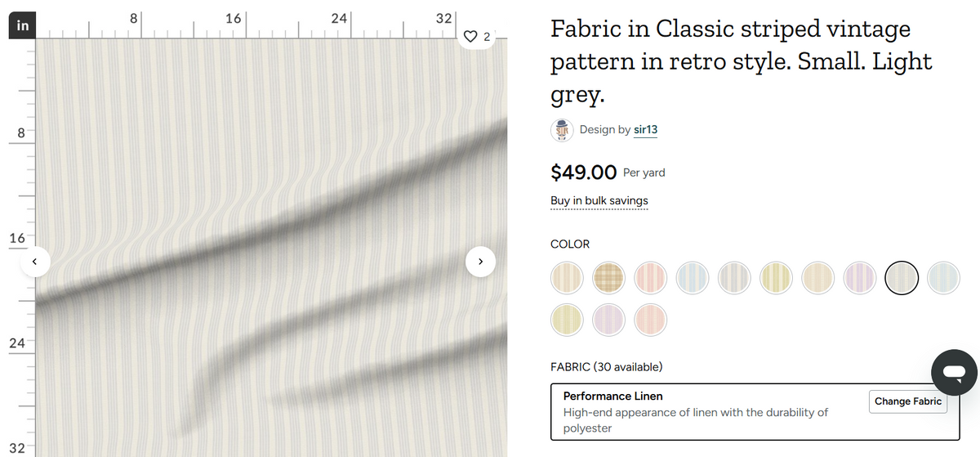Open the 'Buy in bulk savings' link
This screenshot has height=457, width=980.
pyautogui.click(x=599, y=201)
